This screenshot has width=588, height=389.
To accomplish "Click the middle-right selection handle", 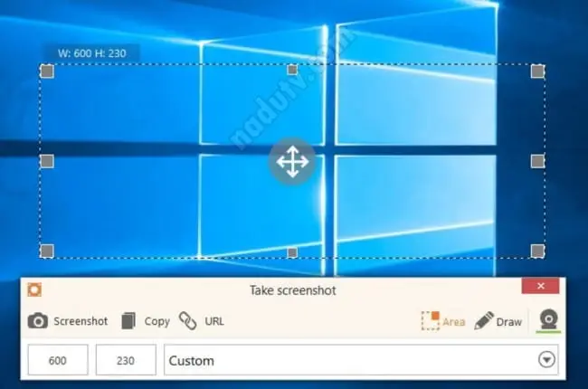I will point(537,161).
